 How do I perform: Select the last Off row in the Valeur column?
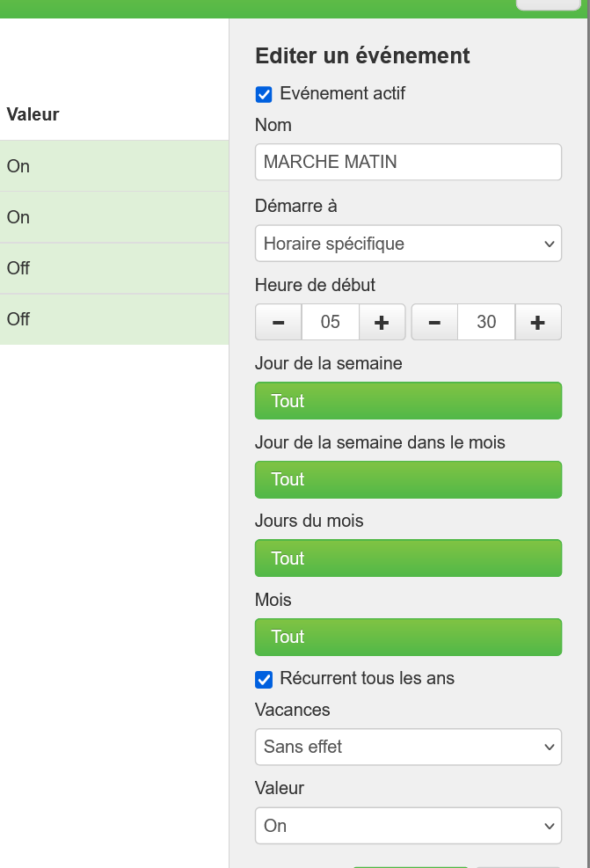114,319
